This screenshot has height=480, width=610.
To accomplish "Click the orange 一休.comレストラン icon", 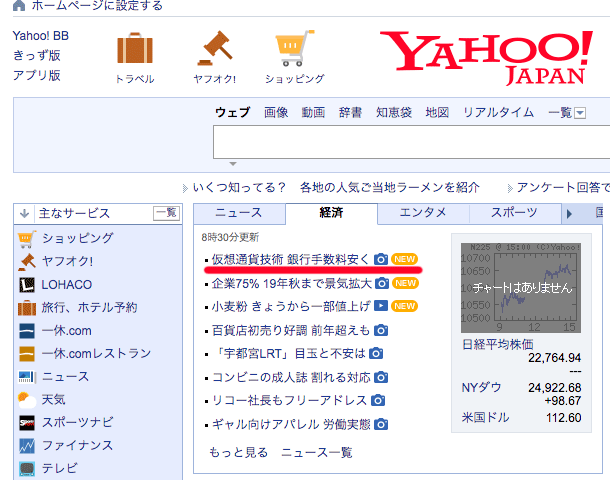I will pyautogui.click(x=27, y=354).
